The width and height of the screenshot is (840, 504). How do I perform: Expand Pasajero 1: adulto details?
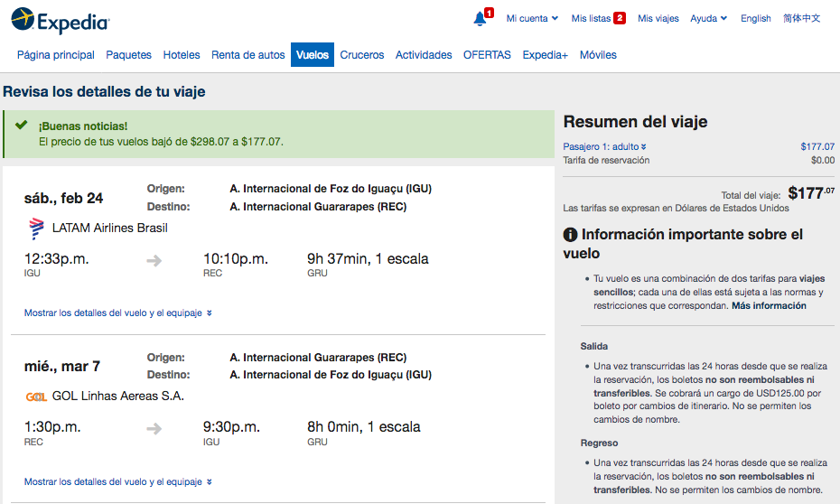[x=605, y=146]
